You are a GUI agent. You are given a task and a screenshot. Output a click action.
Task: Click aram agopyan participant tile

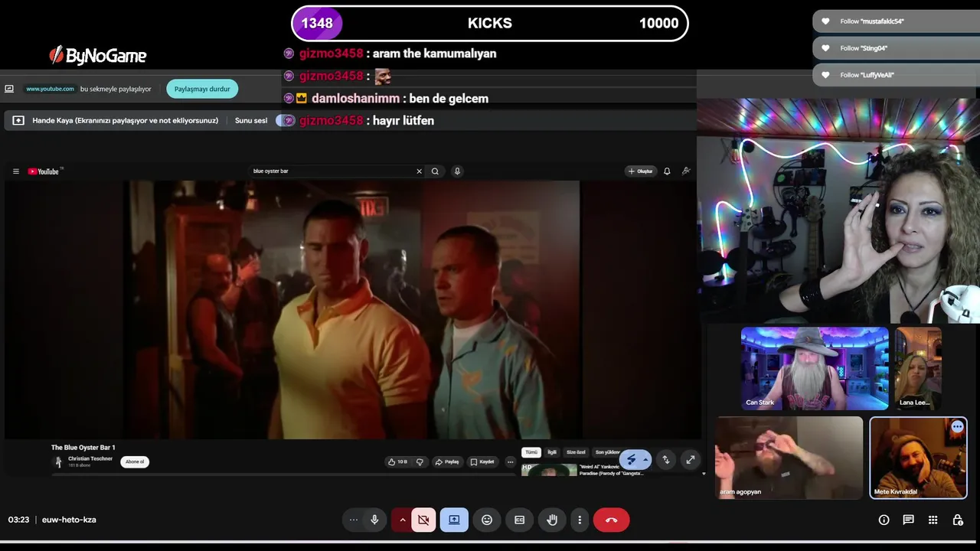click(789, 458)
